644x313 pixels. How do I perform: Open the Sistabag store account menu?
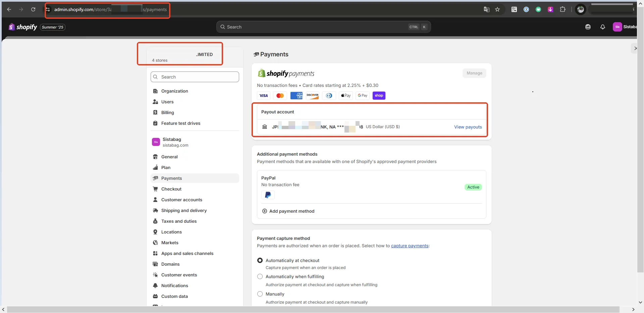[x=624, y=27]
